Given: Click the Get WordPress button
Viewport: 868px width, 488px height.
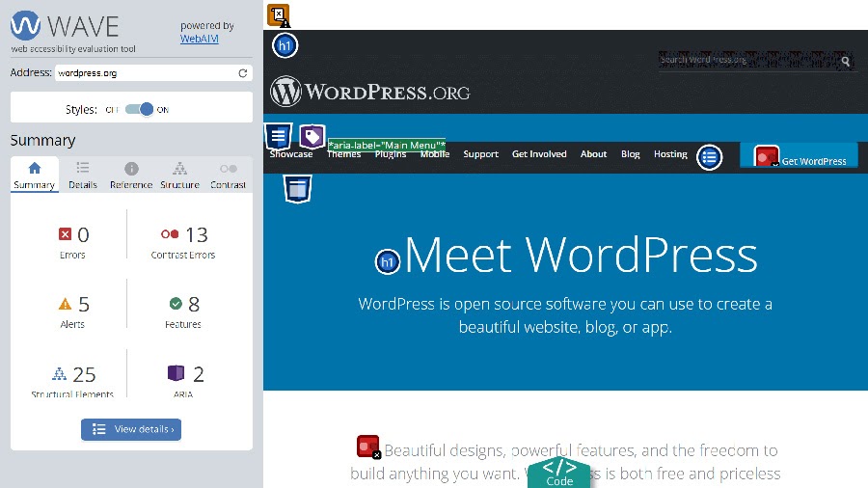Looking at the screenshot, I should click(x=799, y=156).
